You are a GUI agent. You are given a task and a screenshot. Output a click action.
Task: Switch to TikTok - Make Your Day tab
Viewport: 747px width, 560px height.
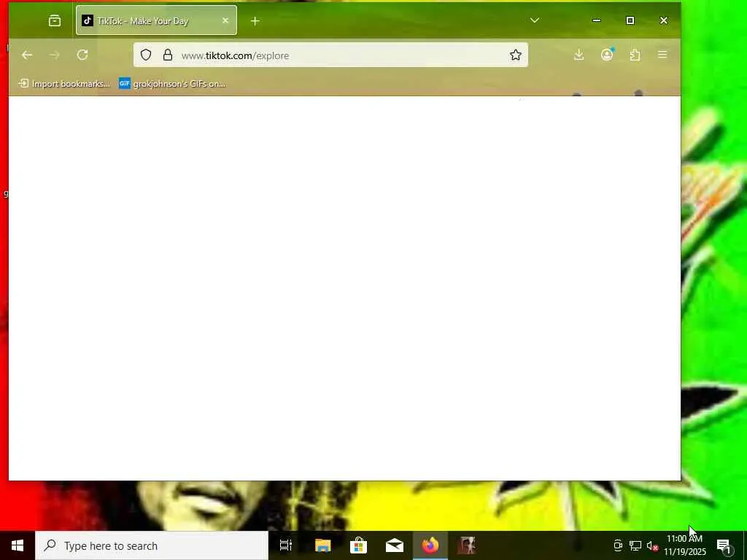pyautogui.click(x=156, y=20)
